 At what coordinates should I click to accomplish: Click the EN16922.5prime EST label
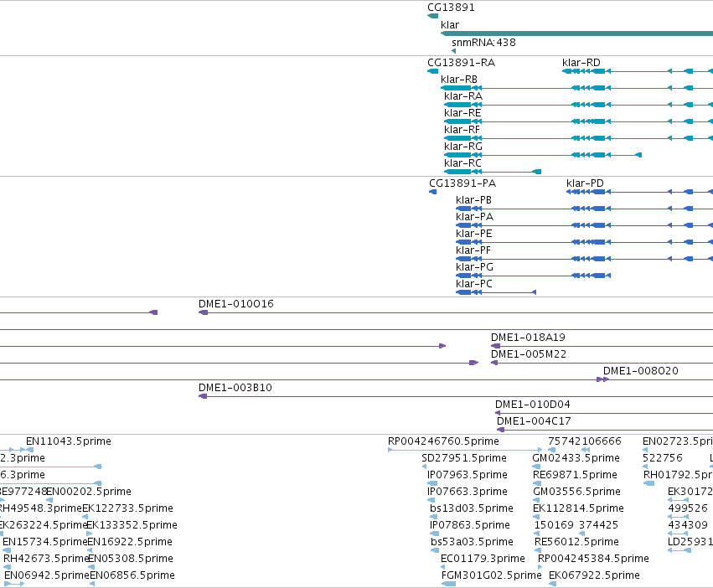click(130, 543)
